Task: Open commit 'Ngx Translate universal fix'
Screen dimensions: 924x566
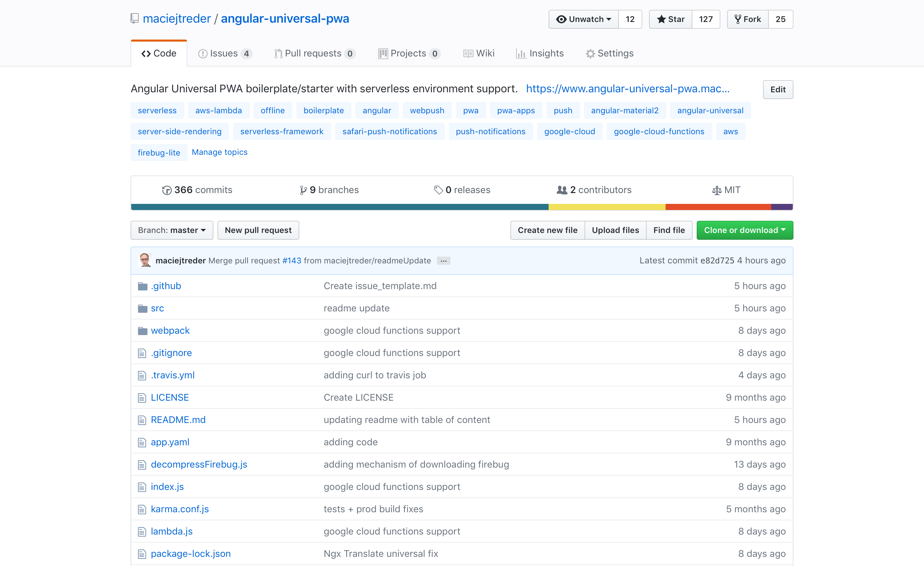Action: coord(381,553)
